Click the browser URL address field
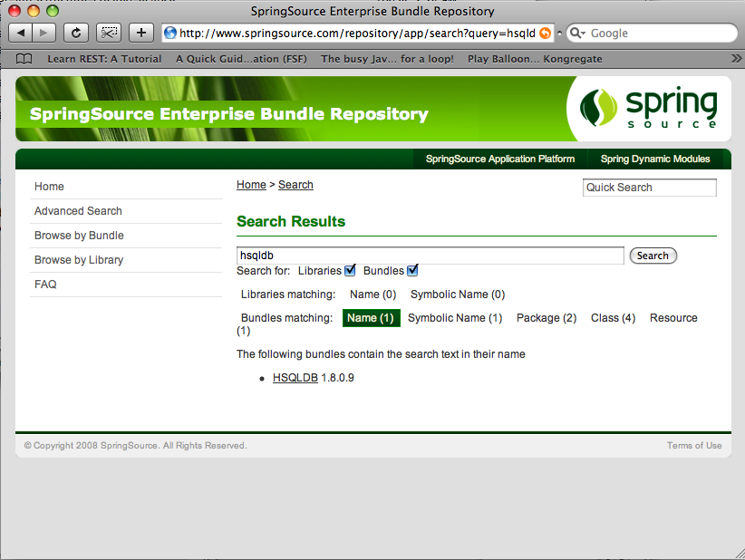The image size is (745, 560). click(357, 33)
